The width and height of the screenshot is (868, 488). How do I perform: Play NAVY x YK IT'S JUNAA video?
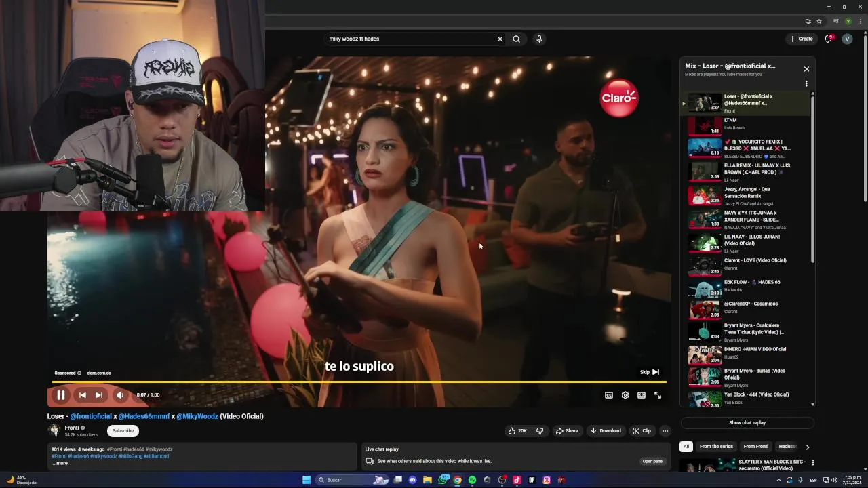tap(745, 220)
